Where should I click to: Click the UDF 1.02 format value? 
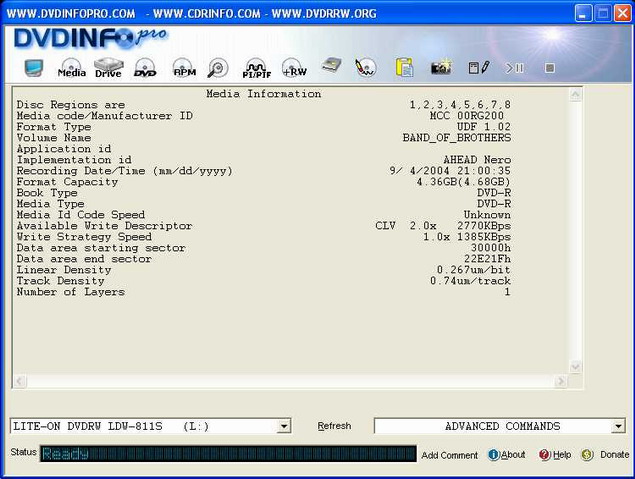484,127
